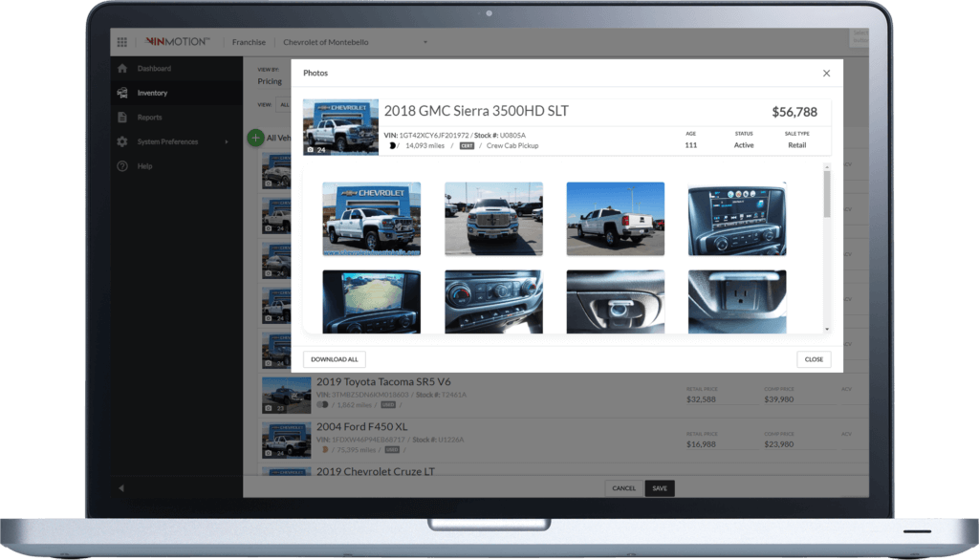Click the Active status value
Screen dimensions: 979x560
744,145
